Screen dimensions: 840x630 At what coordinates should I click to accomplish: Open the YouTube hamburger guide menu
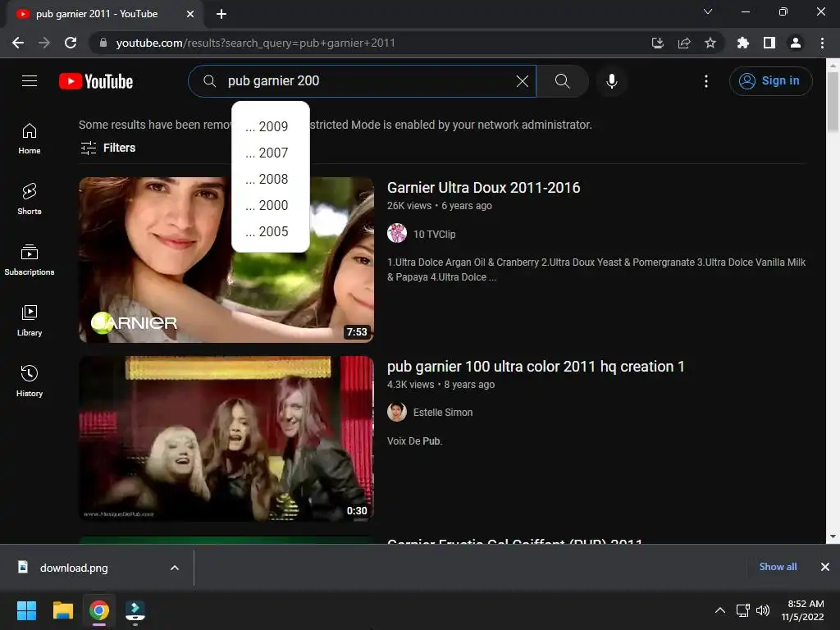[30, 80]
